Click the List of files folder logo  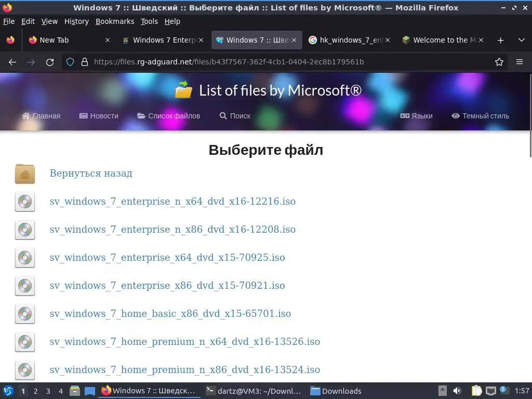pyautogui.click(x=183, y=89)
